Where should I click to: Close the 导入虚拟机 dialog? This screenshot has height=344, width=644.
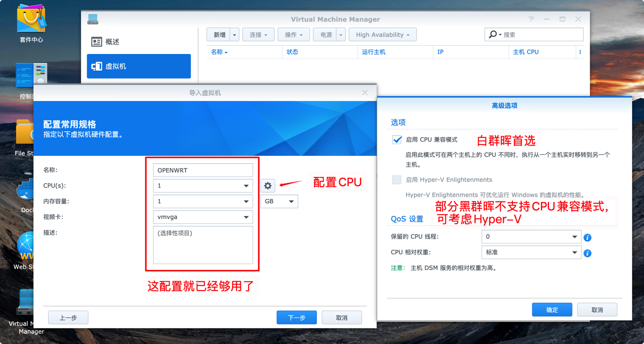click(365, 93)
